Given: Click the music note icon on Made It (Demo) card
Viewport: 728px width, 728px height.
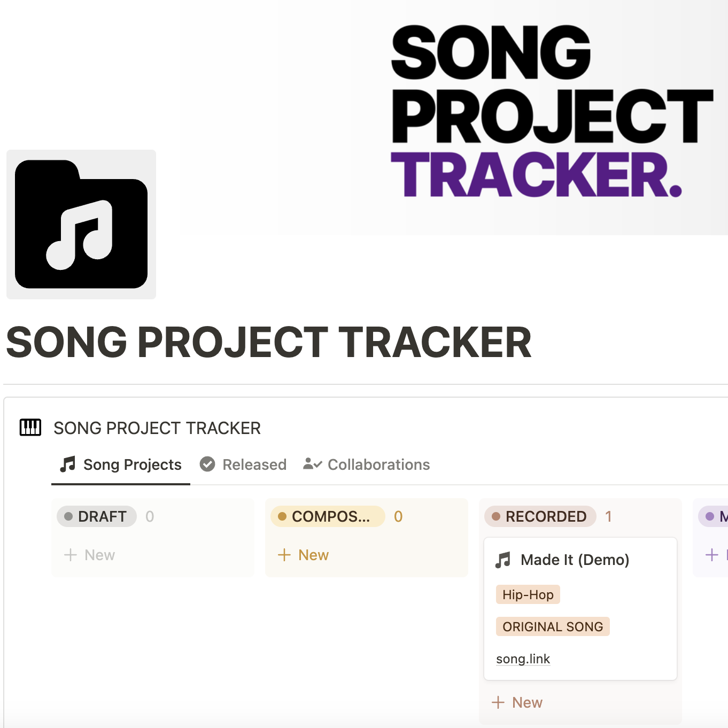Looking at the screenshot, I should coord(504,560).
